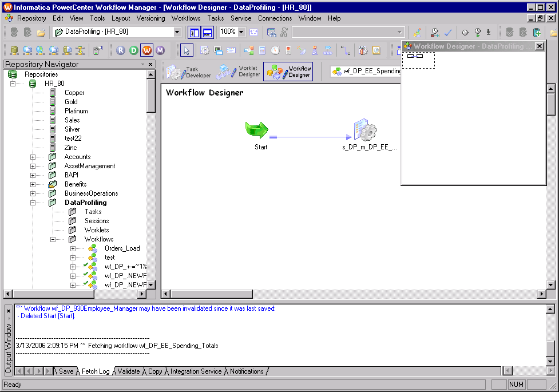The height and width of the screenshot is (392, 559).
Task: Select the arrow pointer tool
Action: (x=187, y=51)
